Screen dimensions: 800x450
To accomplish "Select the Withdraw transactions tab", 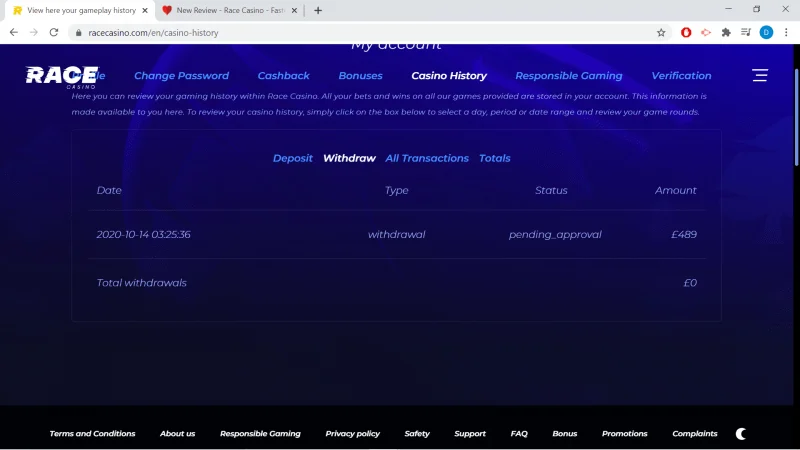I will [349, 158].
